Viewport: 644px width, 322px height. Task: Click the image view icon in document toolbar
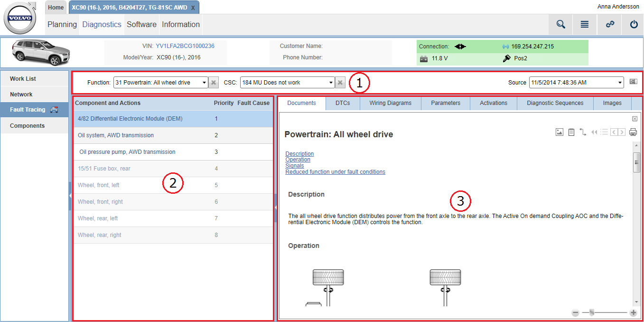click(x=560, y=132)
